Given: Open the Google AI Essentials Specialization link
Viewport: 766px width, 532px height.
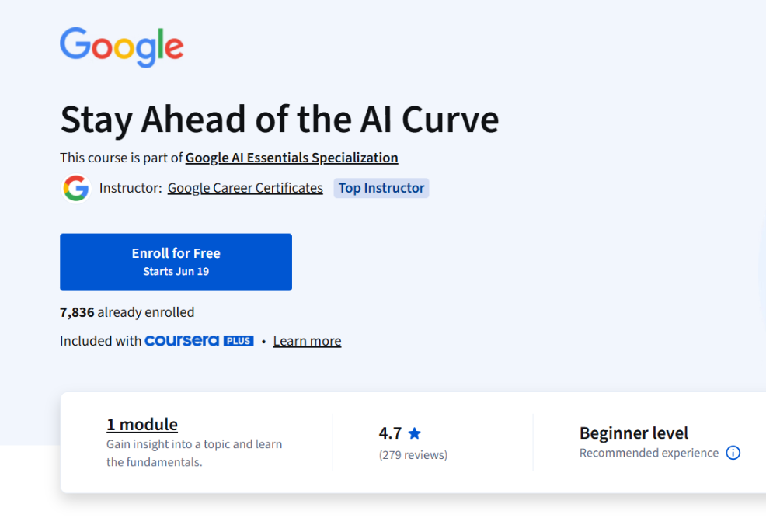Looking at the screenshot, I should click(x=291, y=157).
